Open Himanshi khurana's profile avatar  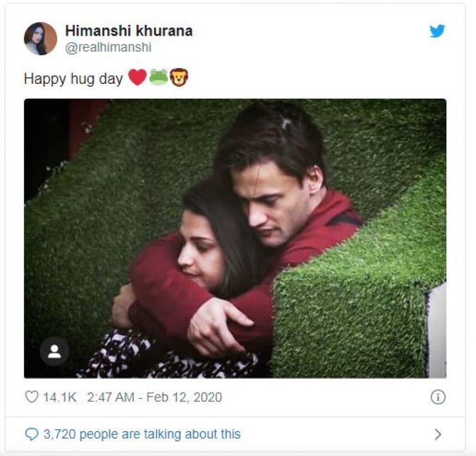[x=40, y=39]
